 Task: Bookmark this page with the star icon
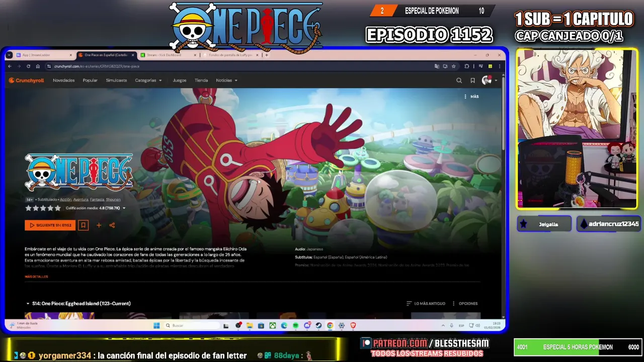point(453,66)
